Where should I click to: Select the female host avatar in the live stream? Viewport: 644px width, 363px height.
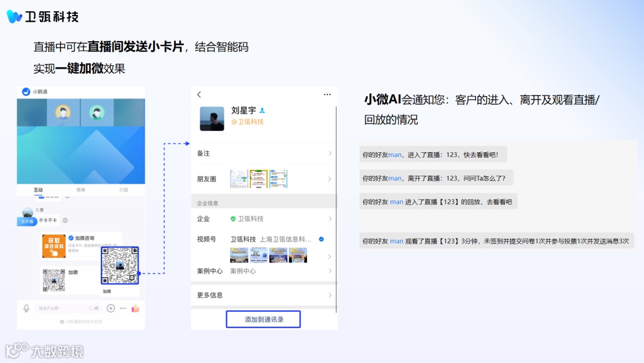coord(97,112)
